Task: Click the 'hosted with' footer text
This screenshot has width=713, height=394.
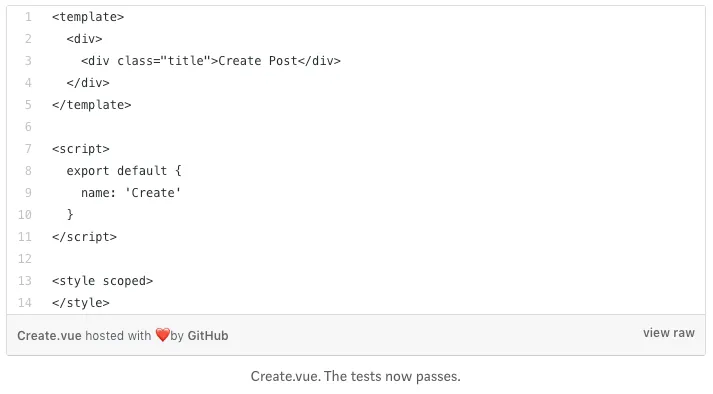Action: (x=118, y=336)
